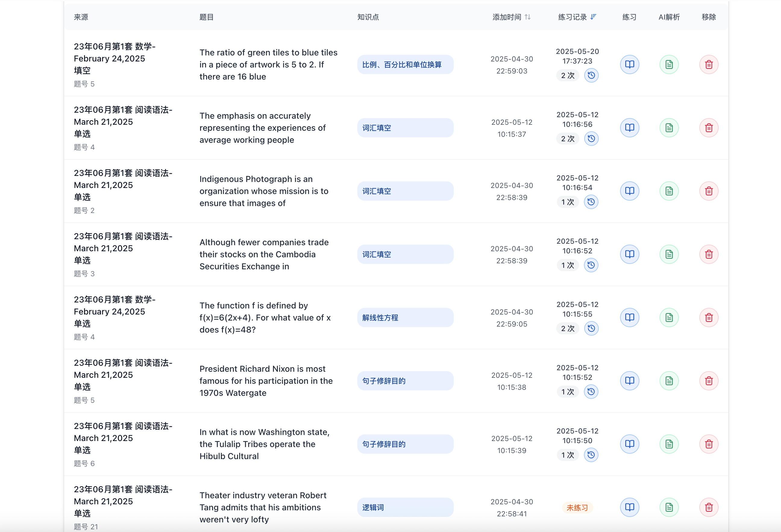
Task: Remove the Robert Tang theater question
Action: 708,507
